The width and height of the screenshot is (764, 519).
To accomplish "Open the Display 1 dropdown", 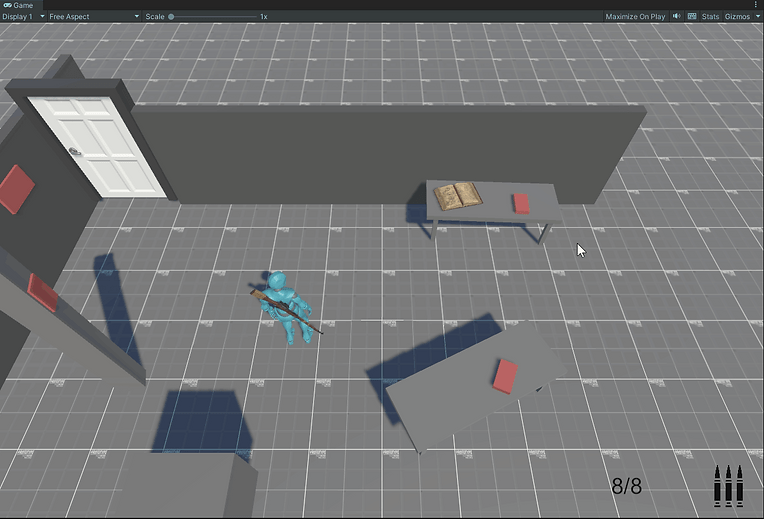I will click(x=23, y=17).
